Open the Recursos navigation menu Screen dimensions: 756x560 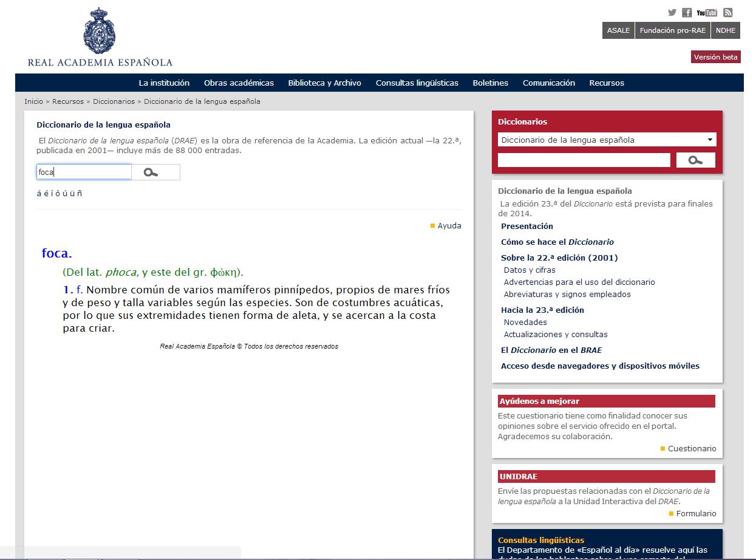(x=606, y=83)
